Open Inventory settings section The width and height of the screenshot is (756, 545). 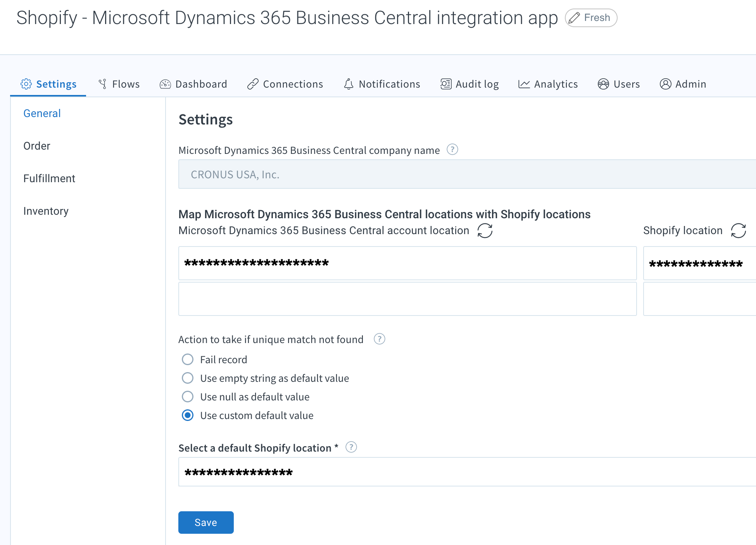[46, 211]
